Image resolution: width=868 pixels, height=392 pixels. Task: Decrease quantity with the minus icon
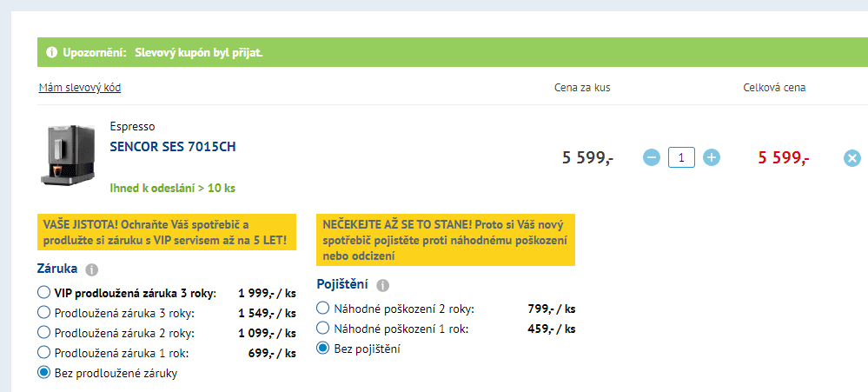(x=652, y=158)
